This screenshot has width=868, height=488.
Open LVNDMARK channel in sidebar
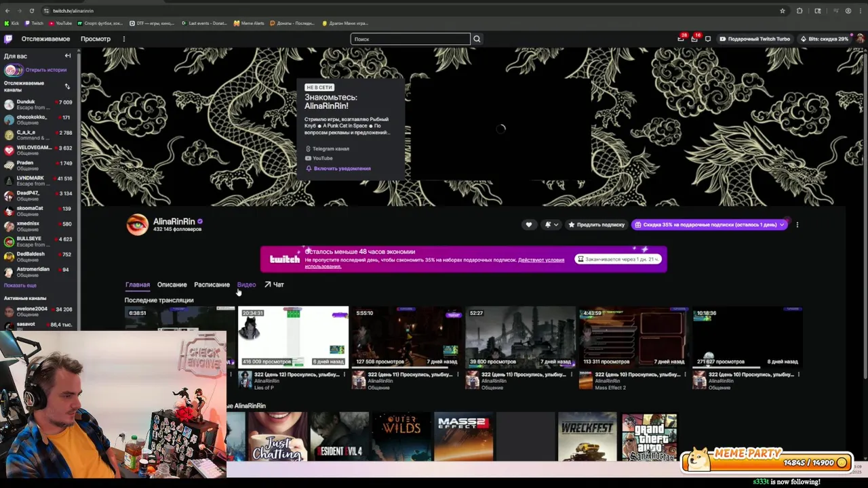click(x=38, y=180)
